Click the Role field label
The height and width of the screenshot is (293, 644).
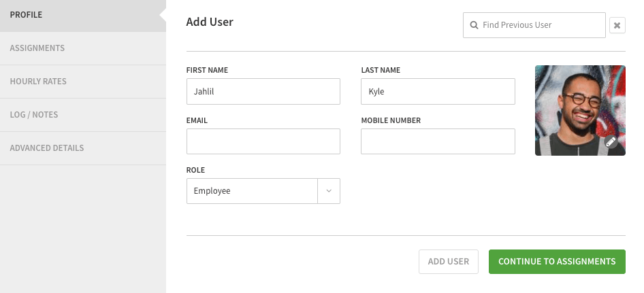(195, 170)
